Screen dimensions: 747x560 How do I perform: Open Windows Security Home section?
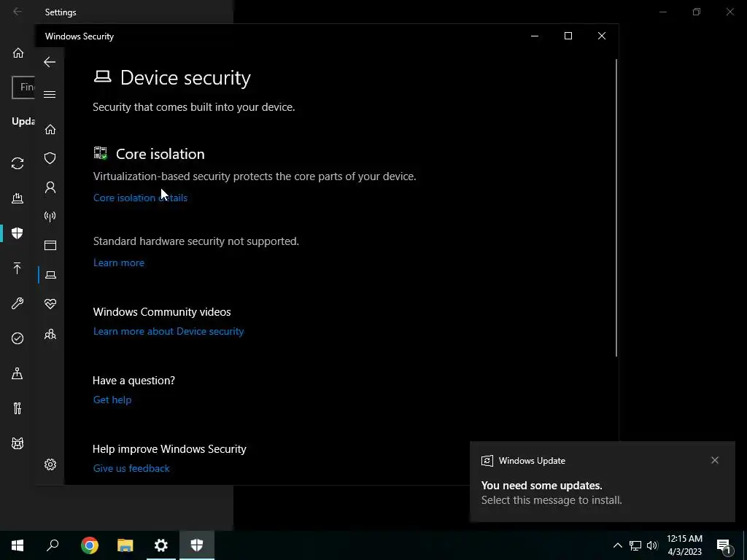(x=50, y=129)
